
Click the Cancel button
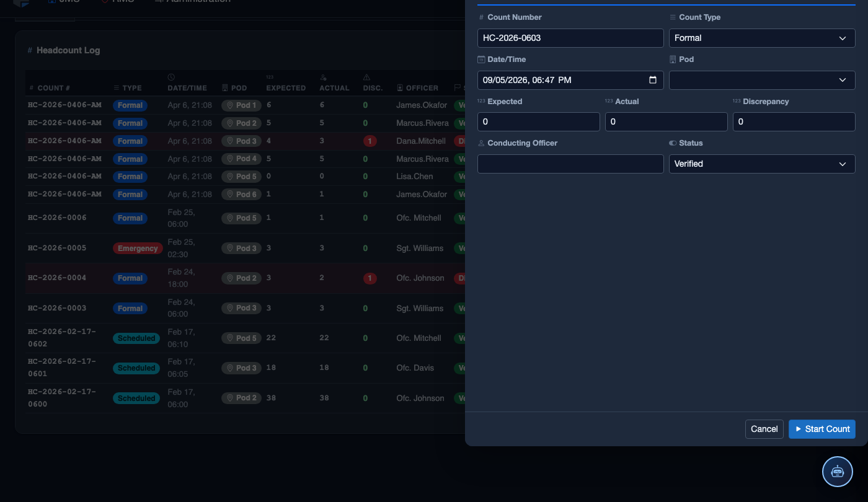click(764, 429)
